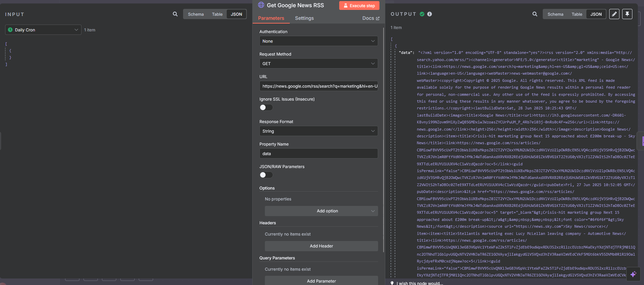Select the Table view in the OUTPUT panel
The height and width of the screenshot is (285, 644).
(577, 14)
